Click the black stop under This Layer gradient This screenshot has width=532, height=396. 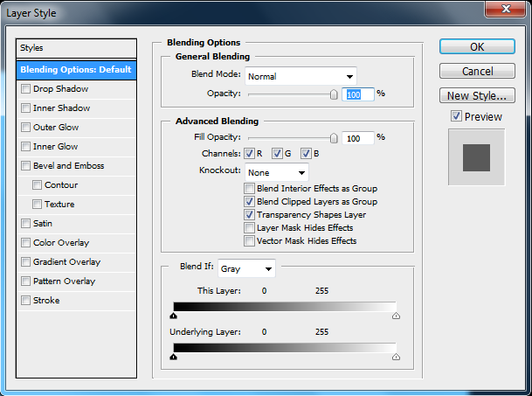tap(174, 316)
